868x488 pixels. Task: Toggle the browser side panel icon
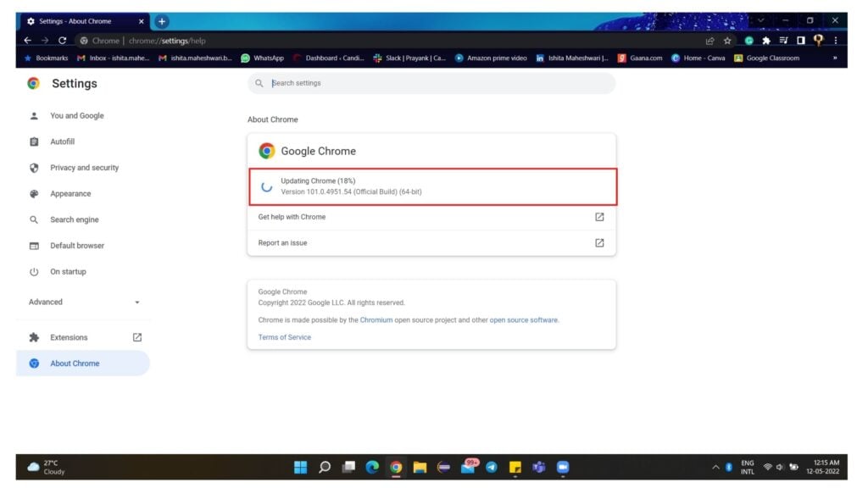801,41
